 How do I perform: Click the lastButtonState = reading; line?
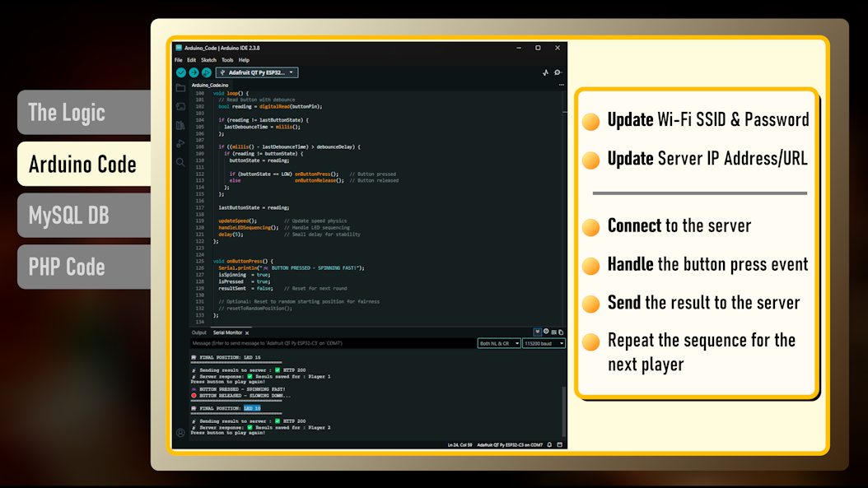(254, 207)
